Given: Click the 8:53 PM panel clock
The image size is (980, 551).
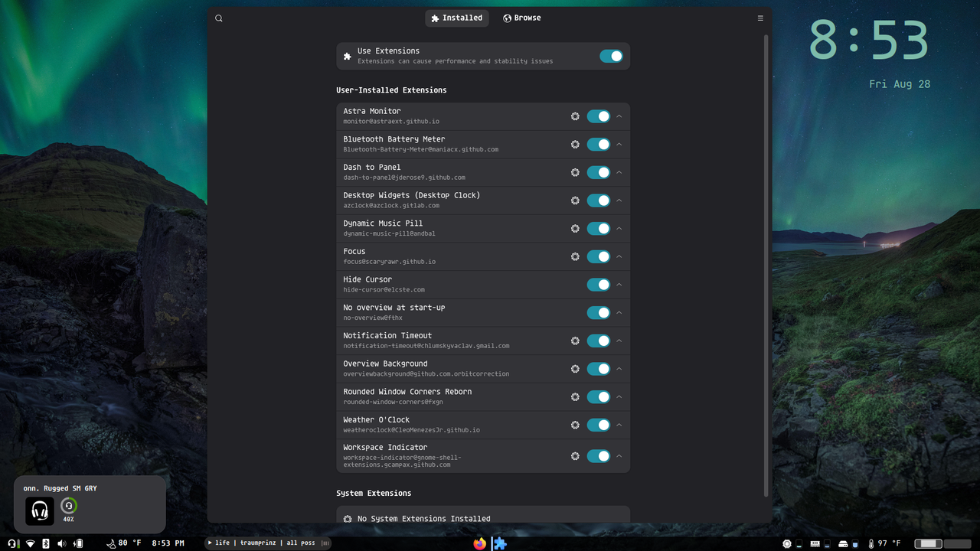Looking at the screenshot, I should point(168,543).
